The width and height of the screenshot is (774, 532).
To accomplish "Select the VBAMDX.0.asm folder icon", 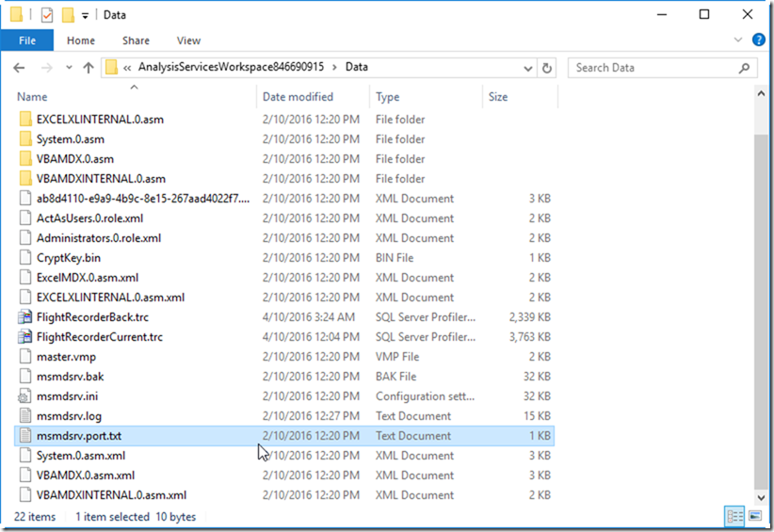I will click(x=25, y=158).
